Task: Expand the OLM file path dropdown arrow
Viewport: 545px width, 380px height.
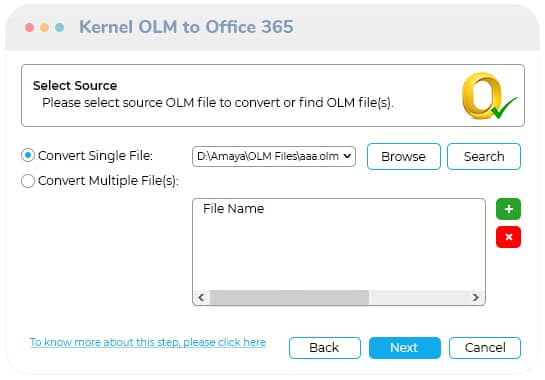Action: [347, 156]
